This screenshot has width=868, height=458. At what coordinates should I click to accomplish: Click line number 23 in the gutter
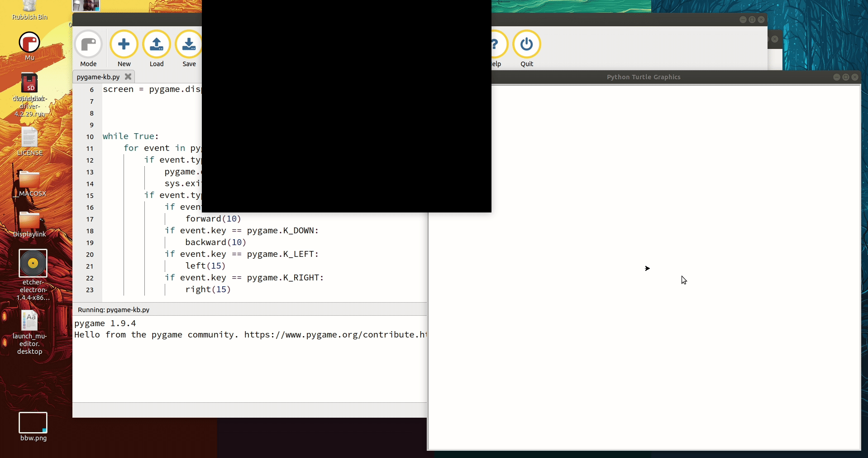[x=90, y=290]
